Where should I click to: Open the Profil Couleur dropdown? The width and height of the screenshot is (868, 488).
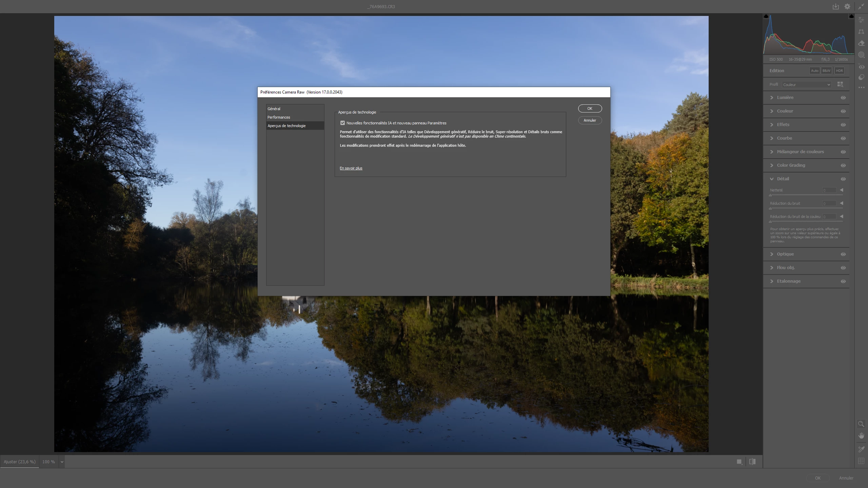806,85
